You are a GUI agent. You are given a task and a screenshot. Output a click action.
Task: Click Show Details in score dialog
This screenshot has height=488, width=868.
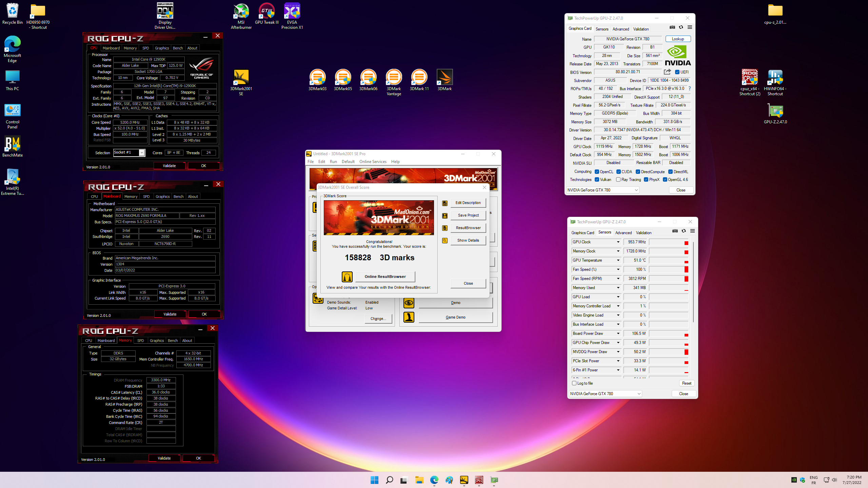(468, 240)
